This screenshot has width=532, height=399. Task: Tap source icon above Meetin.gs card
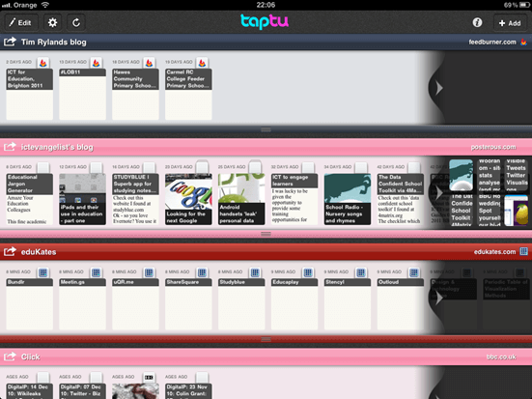(96, 272)
